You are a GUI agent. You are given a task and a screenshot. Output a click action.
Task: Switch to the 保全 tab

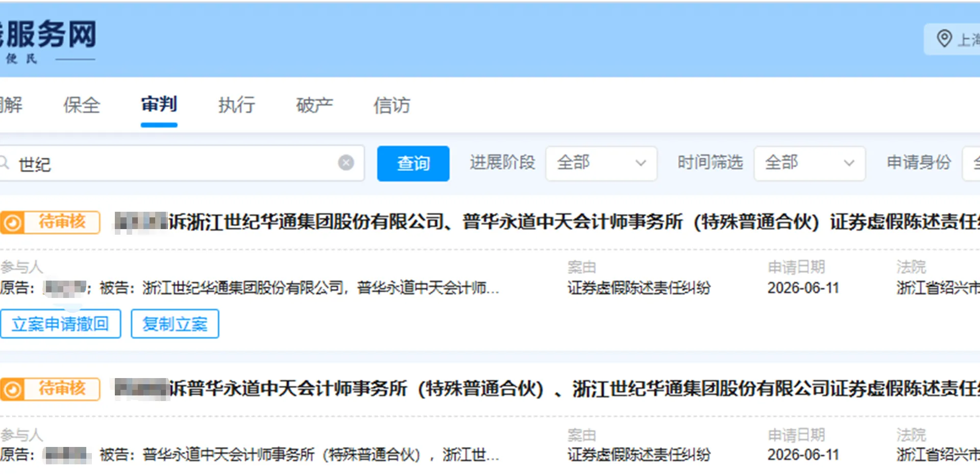coord(82,105)
